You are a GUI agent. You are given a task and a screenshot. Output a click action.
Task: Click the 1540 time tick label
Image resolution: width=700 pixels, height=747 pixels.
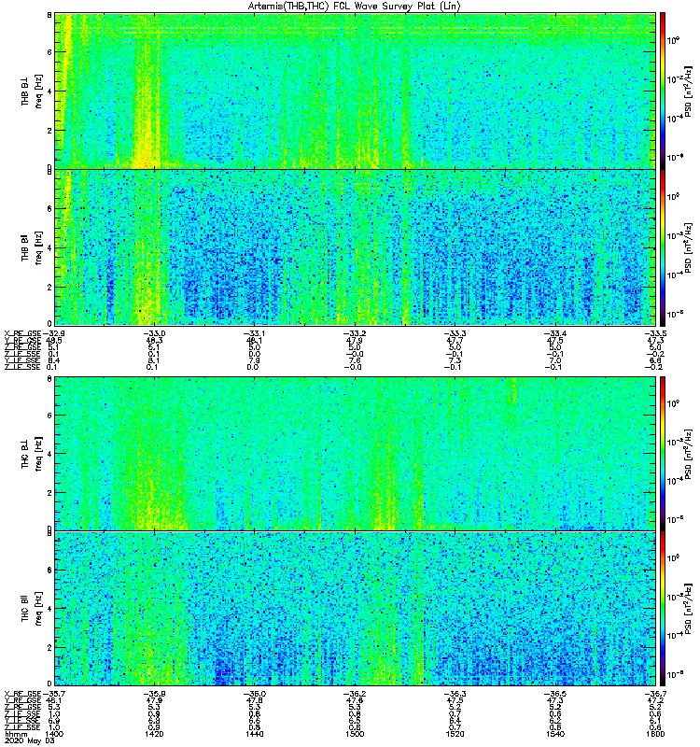point(555,734)
